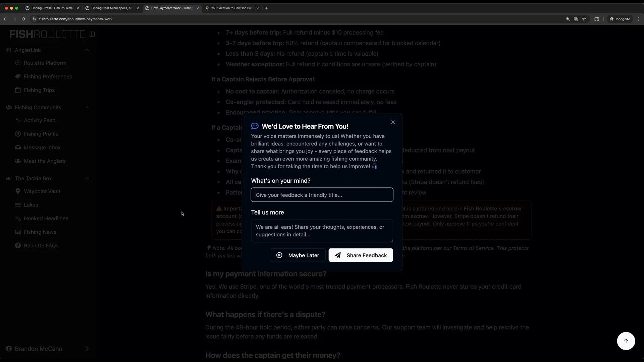Click the Share Feedback button

360,255
